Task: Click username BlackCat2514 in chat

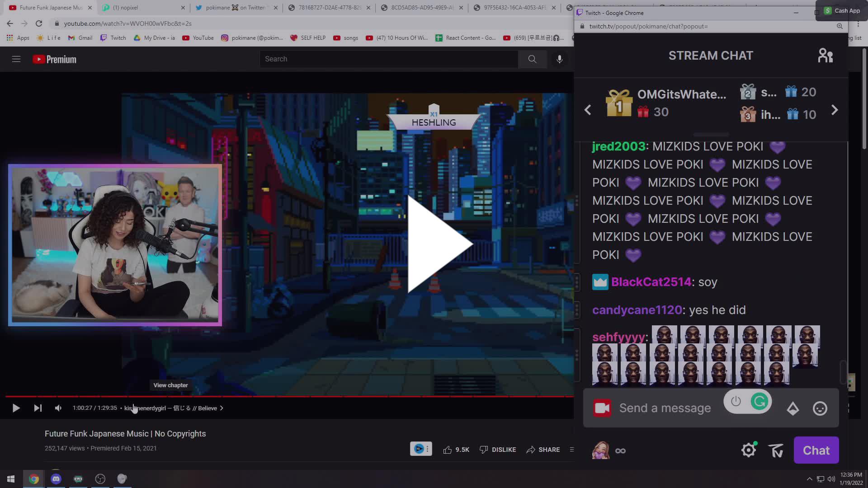Action: click(651, 282)
